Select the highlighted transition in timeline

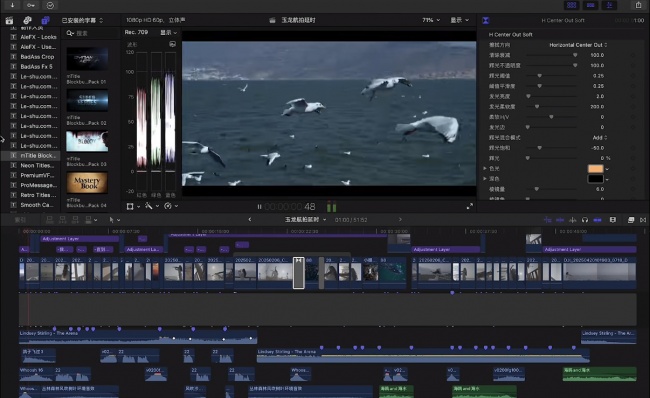tap(298, 273)
